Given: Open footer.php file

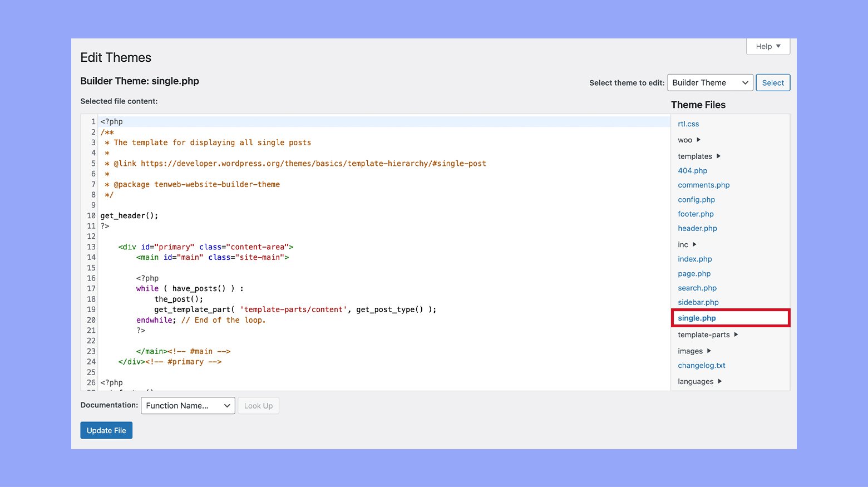Looking at the screenshot, I should (696, 214).
